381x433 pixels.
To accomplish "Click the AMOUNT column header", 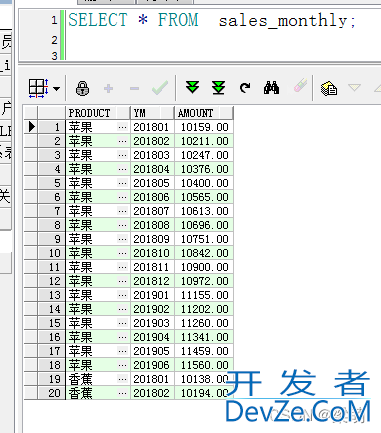I will pos(204,113).
